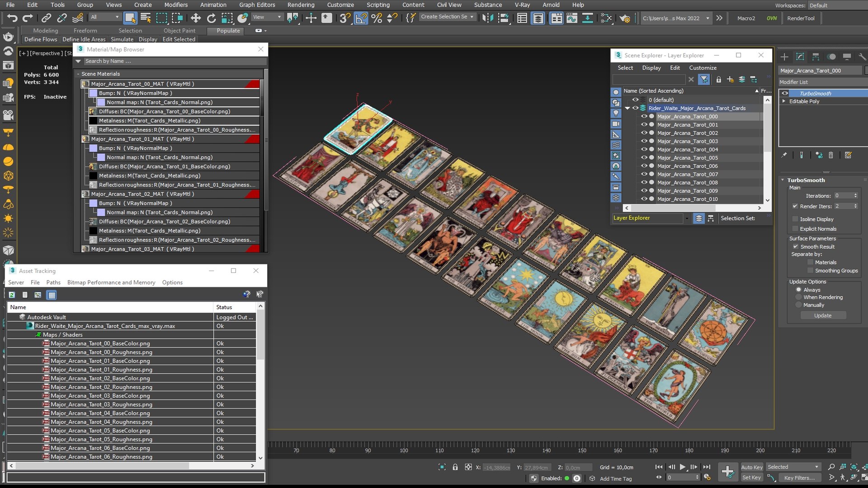Click the Set Key button
This screenshot has width=868, height=488.
(x=751, y=478)
